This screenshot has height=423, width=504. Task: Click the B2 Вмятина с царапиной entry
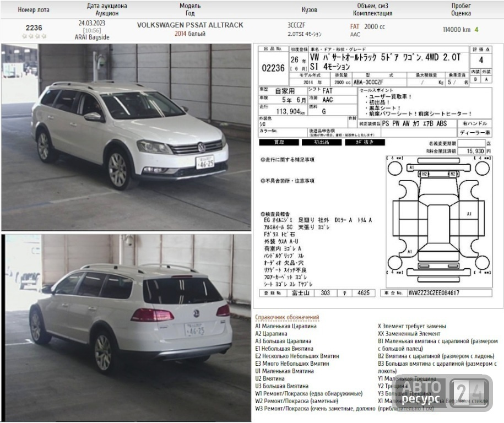click(x=436, y=356)
